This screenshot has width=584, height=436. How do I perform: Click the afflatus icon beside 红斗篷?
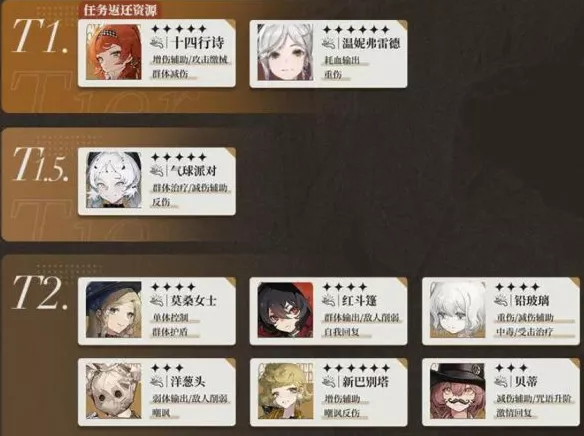[x=329, y=300]
